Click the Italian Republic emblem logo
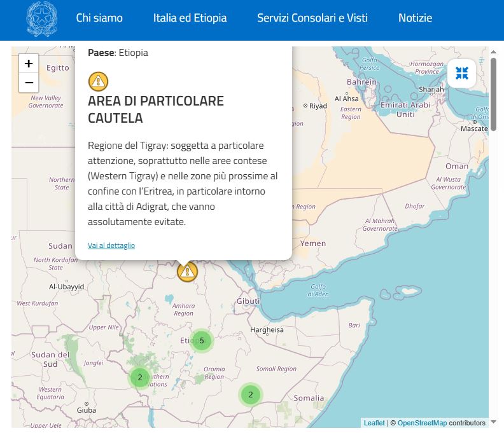This screenshot has height=433, width=504. (x=42, y=19)
